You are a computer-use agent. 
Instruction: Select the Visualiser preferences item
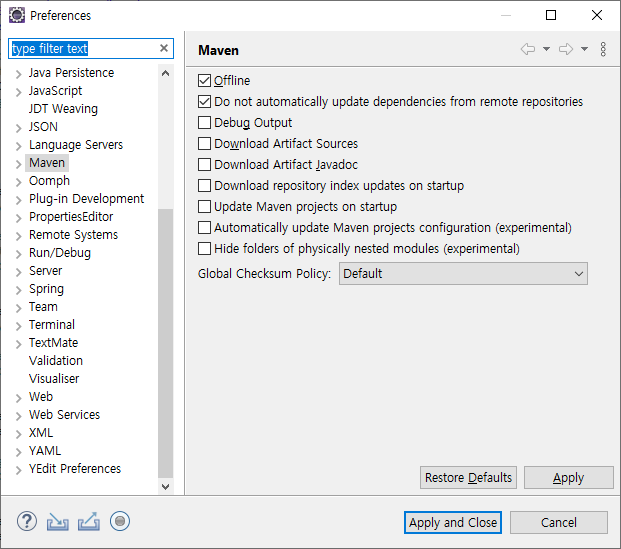tap(54, 379)
